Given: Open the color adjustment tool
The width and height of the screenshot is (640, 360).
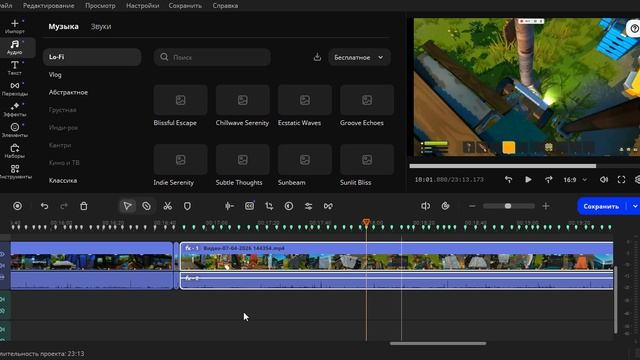Looking at the screenshot, I should click(289, 206).
